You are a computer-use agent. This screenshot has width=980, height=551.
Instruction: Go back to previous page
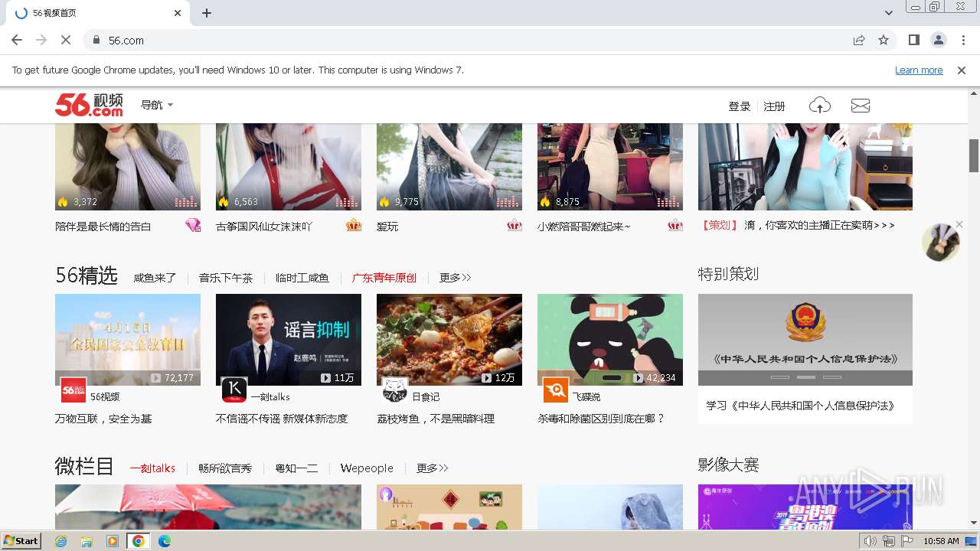click(17, 40)
